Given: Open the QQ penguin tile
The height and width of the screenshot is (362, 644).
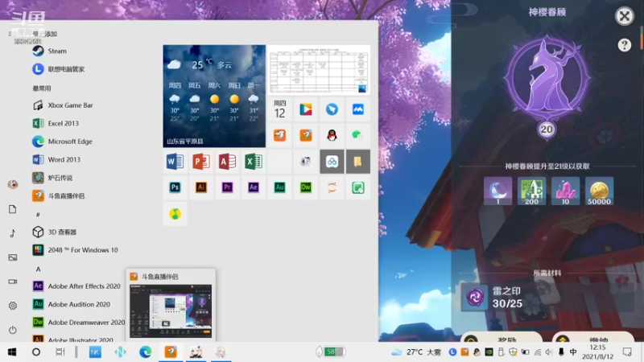Looking at the screenshot, I should click(332, 135).
